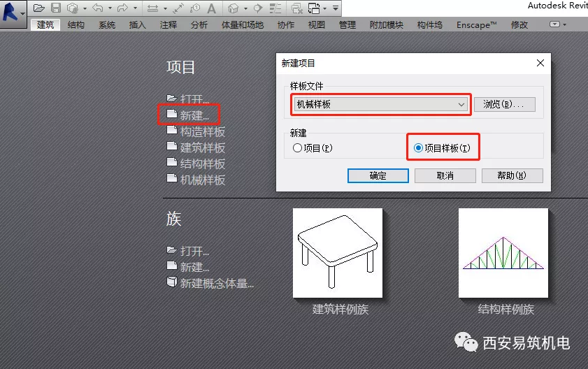
Task: Click the 机械样板 project link
Action: point(203,180)
